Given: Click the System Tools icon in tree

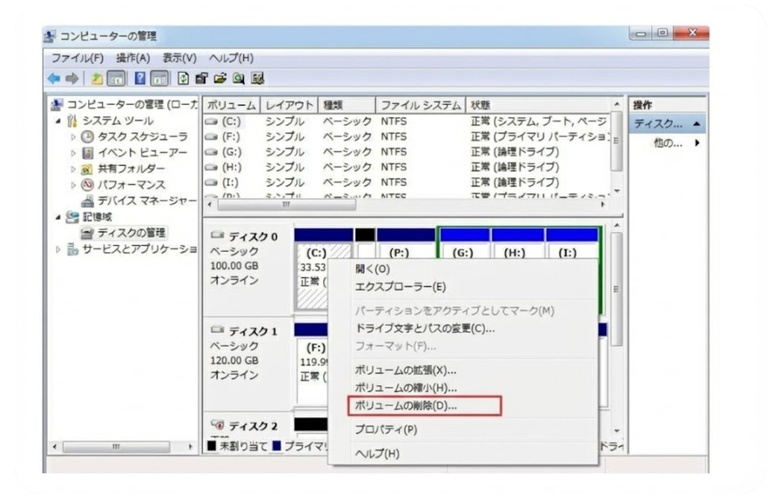Looking at the screenshot, I should (72, 121).
